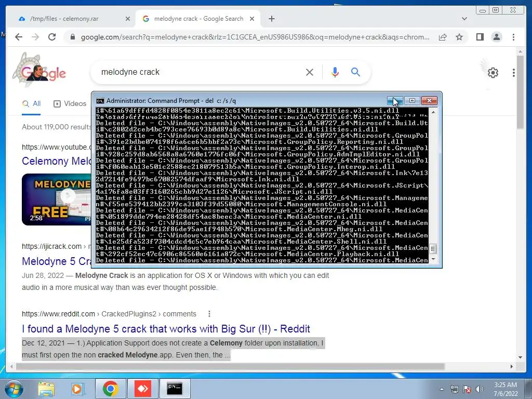The height and width of the screenshot is (399, 532).
Task: Open the tab search chevron
Action: [464, 19]
